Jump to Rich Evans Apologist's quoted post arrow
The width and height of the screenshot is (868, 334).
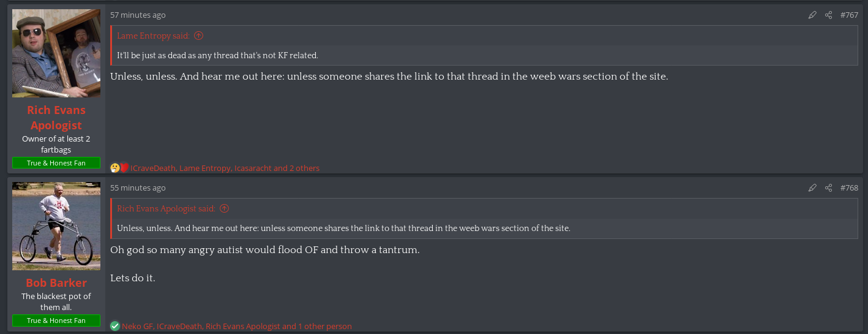point(224,209)
